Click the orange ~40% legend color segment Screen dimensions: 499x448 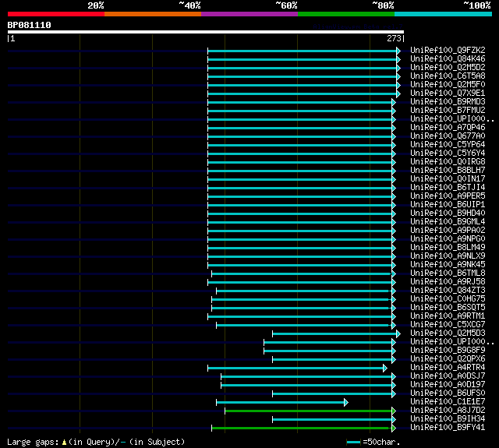click(x=153, y=14)
